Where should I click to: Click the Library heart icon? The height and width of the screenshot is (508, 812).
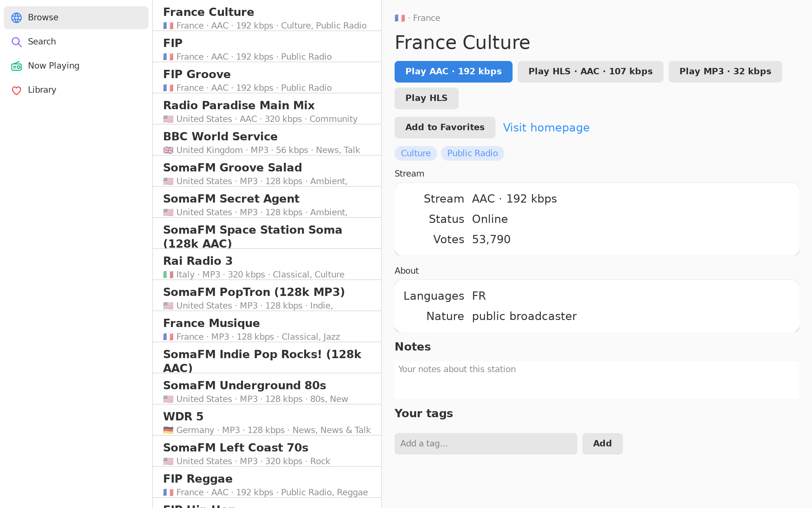(16, 90)
